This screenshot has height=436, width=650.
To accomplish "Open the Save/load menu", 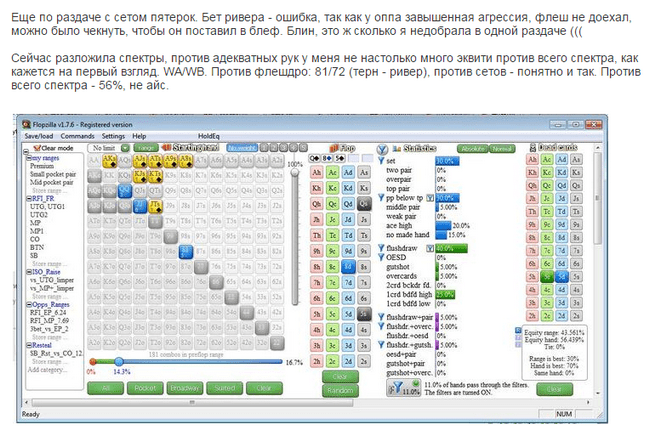I will [x=39, y=136].
